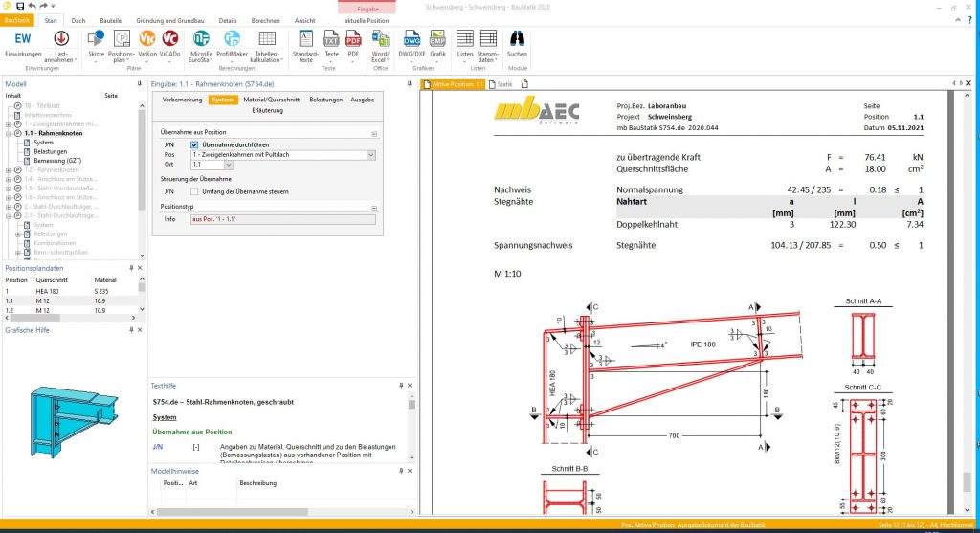This screenshot has width=980, height=533.
Task: Switch to the Dach ribbon tab
Action: pos(78,21)
